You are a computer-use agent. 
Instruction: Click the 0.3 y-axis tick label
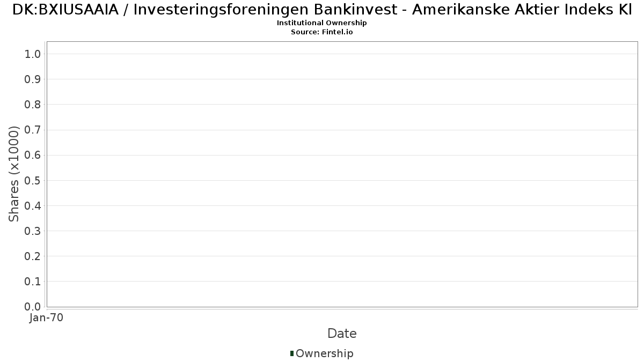(x=33, y=231)
